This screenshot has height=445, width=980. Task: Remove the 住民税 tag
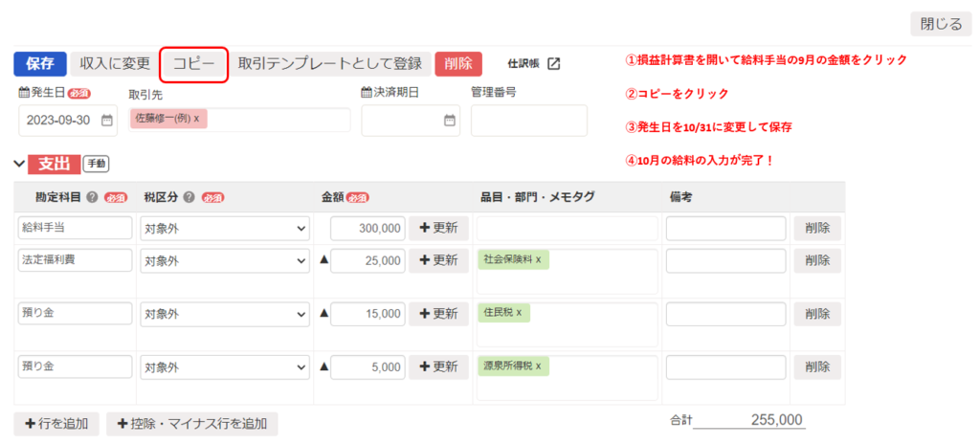tap(519, 313)
